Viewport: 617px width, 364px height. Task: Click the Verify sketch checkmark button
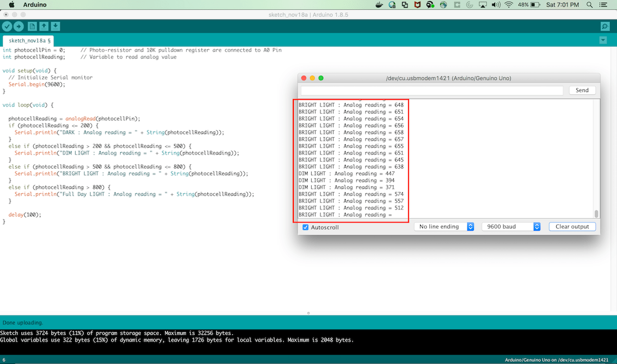[x=7, y=26]
